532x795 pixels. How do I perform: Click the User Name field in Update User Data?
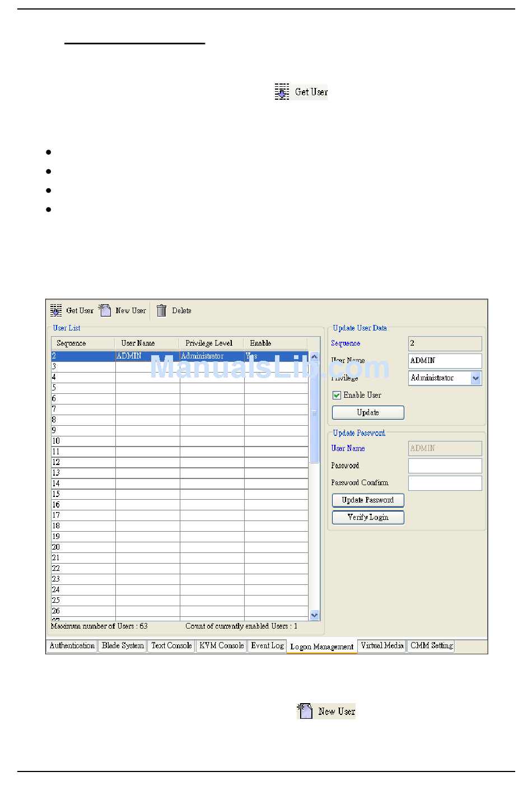(445, 361)
